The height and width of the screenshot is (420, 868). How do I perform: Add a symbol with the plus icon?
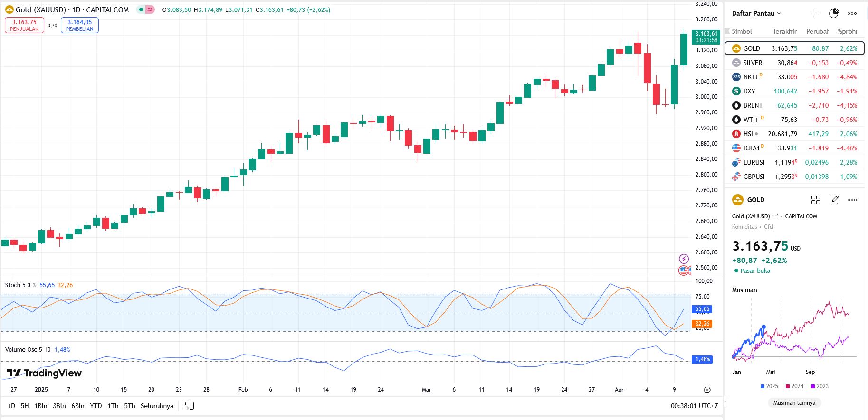pos(816,13)
